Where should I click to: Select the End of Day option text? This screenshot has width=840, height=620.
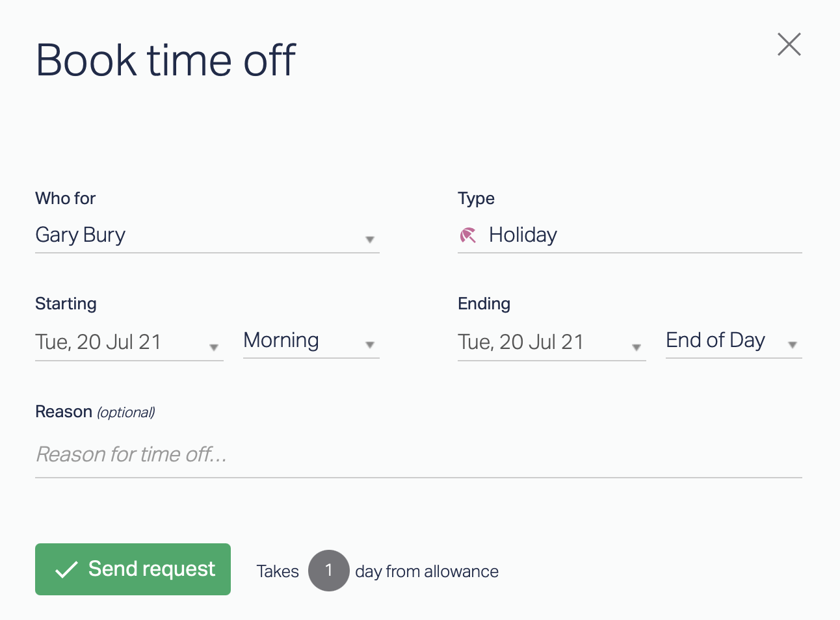point(715,341)
